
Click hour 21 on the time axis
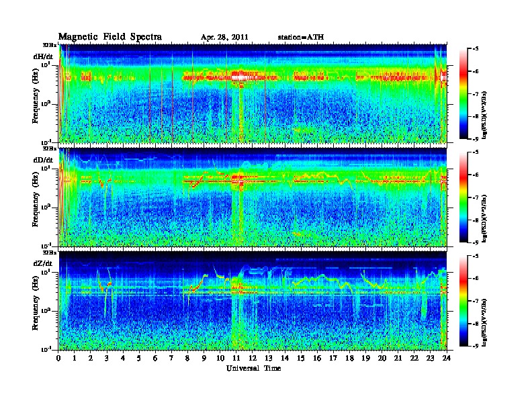(398, 358)
